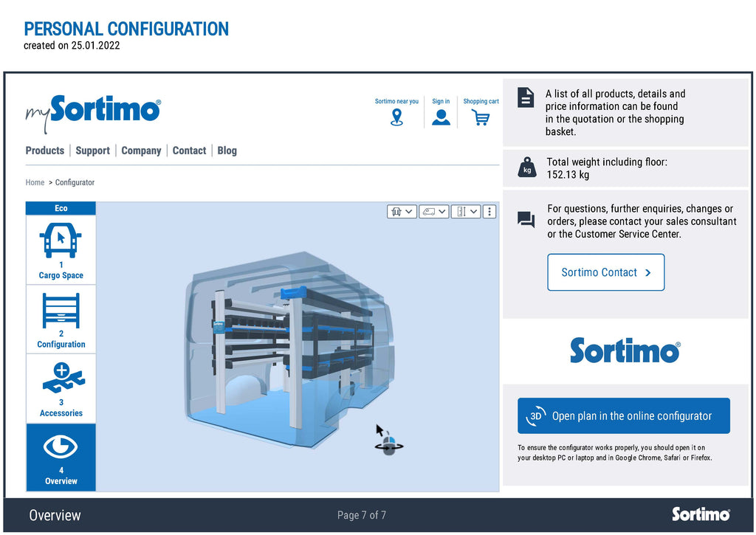Screen dimensions: 756x535
Task: Click the Sortimo near you location pin
Action: [396, 117]
